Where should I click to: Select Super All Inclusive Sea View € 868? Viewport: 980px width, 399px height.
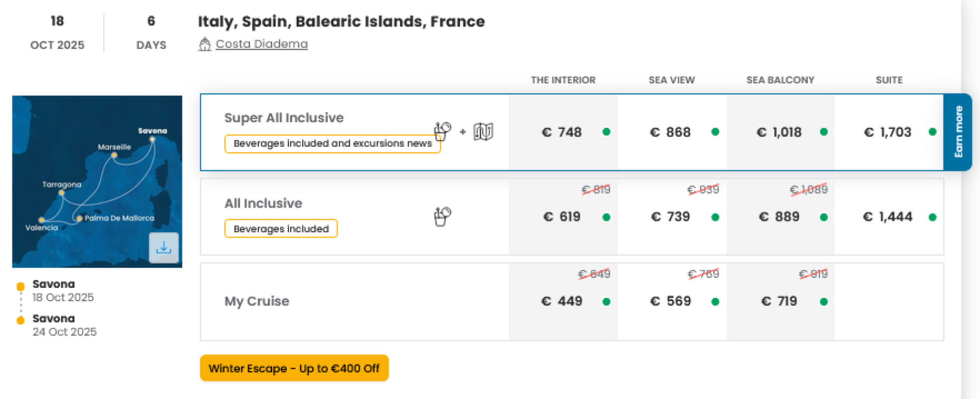(671, 132)
